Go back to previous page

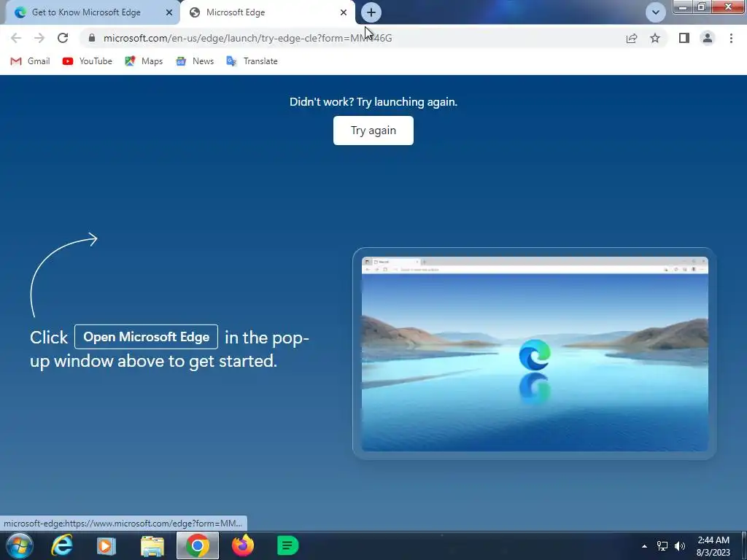tap(16, 38)
